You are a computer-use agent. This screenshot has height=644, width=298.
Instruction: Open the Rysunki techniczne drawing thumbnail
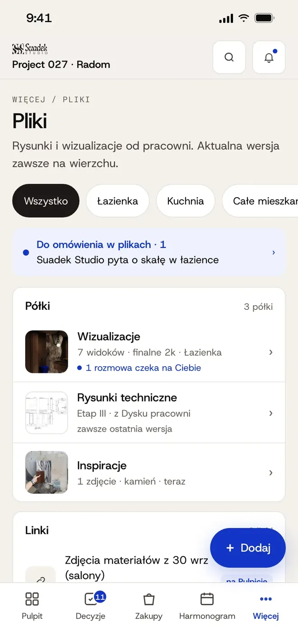pyautogui.click(x=47, y=413)
